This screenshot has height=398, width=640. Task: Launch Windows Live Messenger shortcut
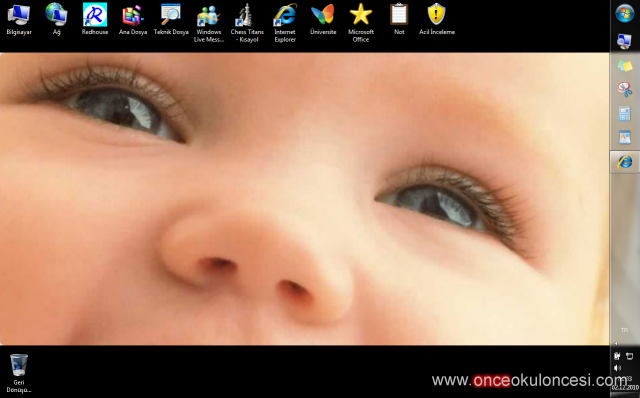(x=209, y=23)
